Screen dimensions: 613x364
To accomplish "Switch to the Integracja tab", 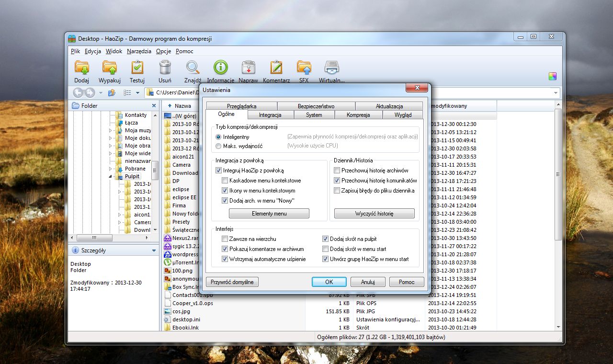I will tap(270, 115).
